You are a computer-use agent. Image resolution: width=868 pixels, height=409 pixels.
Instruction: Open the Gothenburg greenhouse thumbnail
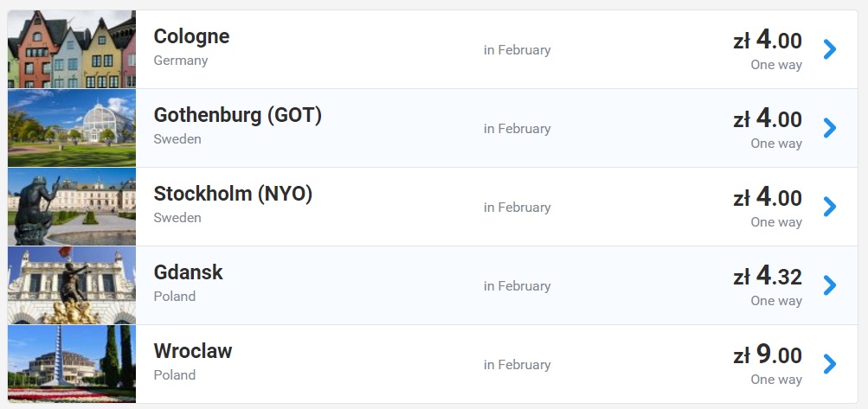click(x=72, y=128)
